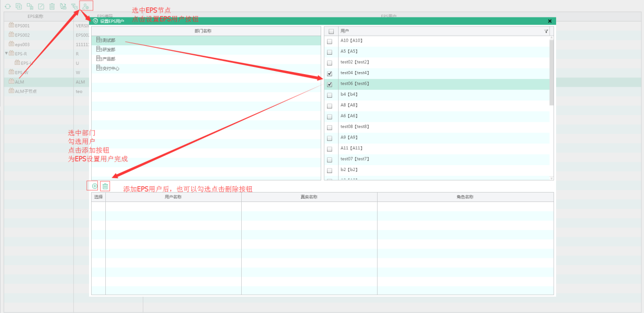The image size is (644, 313).
Task: Select the EPS002 node in the tree
Action: pyautogui.click(x=22, y=35)
